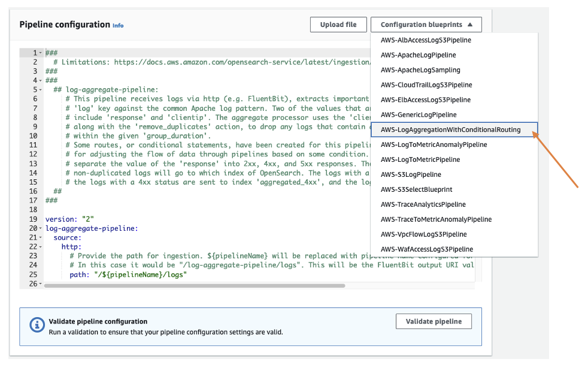Click the version: "2" line in editor
The width and height of the screenshot is (588, 368).
(x=69, y=219)
